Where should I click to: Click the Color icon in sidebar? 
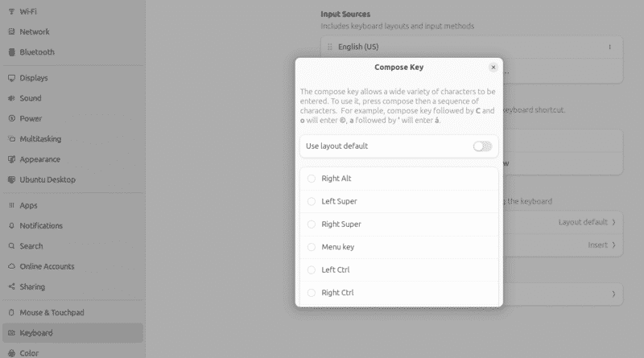coord(11,353)
